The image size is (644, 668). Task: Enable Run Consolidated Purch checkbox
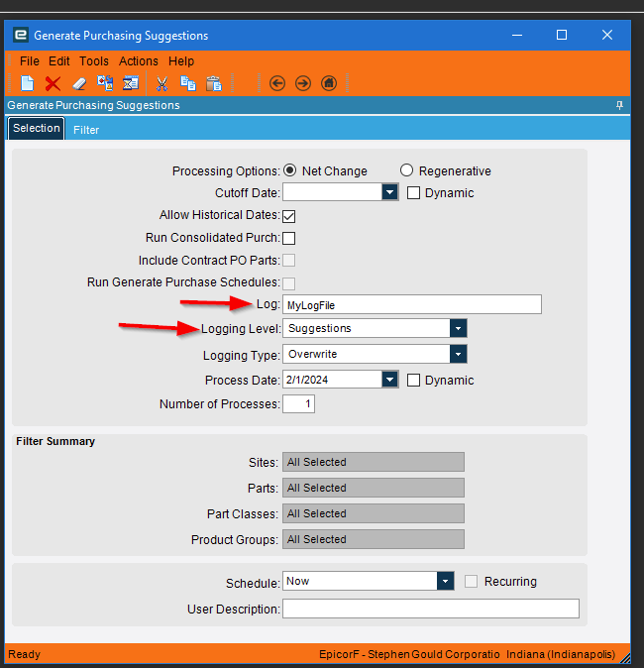tap(288, 238)
